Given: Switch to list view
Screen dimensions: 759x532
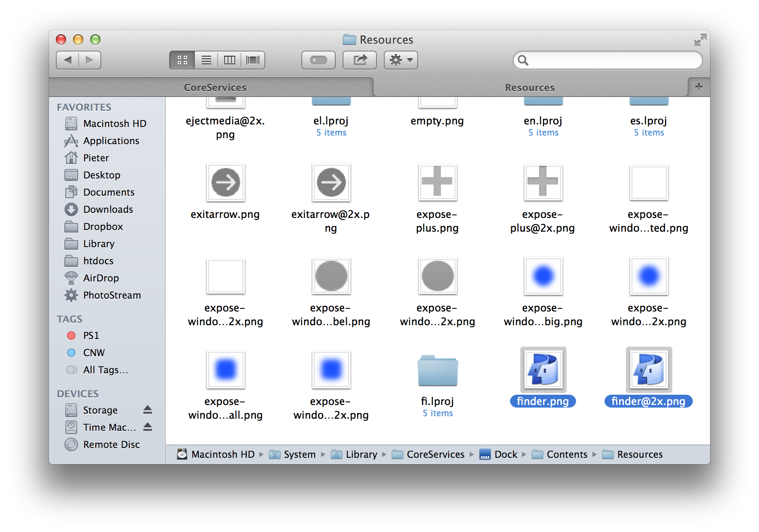Looking at the screenshot, I should coord(206,60).
